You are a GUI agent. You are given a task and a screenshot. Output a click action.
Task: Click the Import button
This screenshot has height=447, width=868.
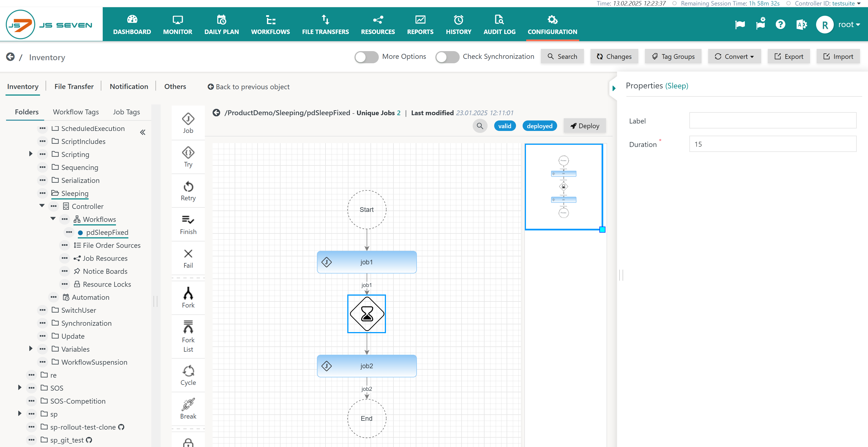click(838, 57)
